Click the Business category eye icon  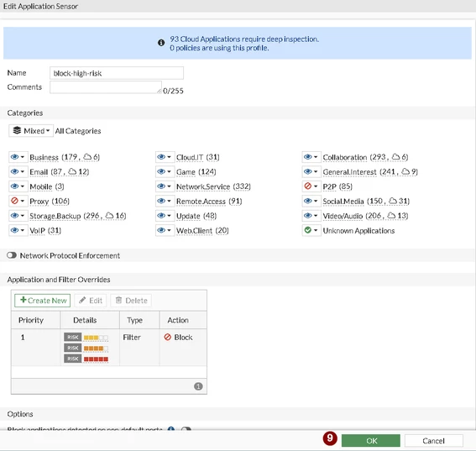click(x=14, y=157)
